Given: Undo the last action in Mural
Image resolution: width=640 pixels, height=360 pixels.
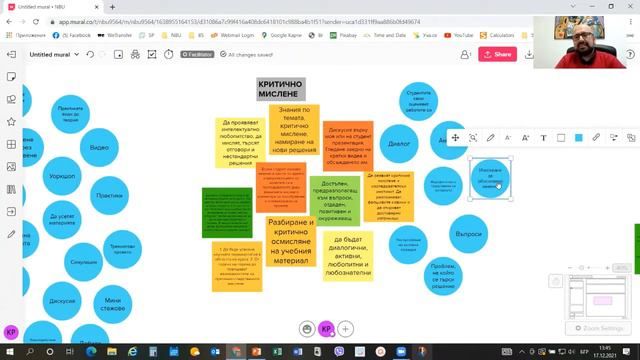Looking at the screenshot, I should [x=90, y=54].
